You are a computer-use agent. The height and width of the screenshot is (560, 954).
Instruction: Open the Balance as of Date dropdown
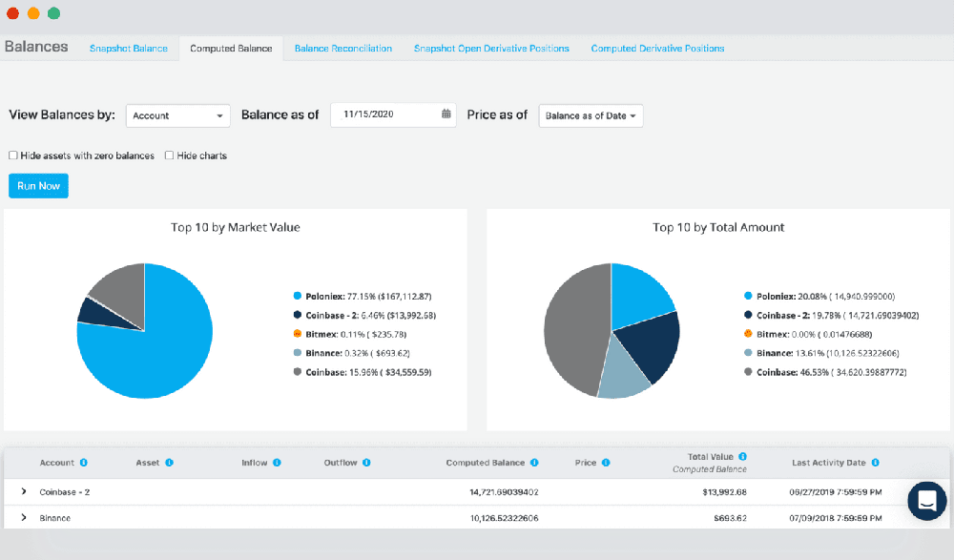[x=591, y=115]
